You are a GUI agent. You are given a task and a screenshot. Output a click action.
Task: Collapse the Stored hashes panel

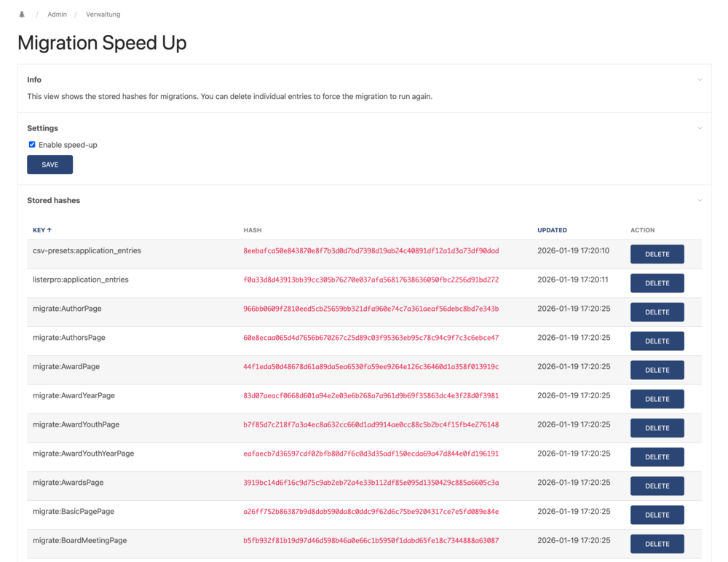(700, 200)
